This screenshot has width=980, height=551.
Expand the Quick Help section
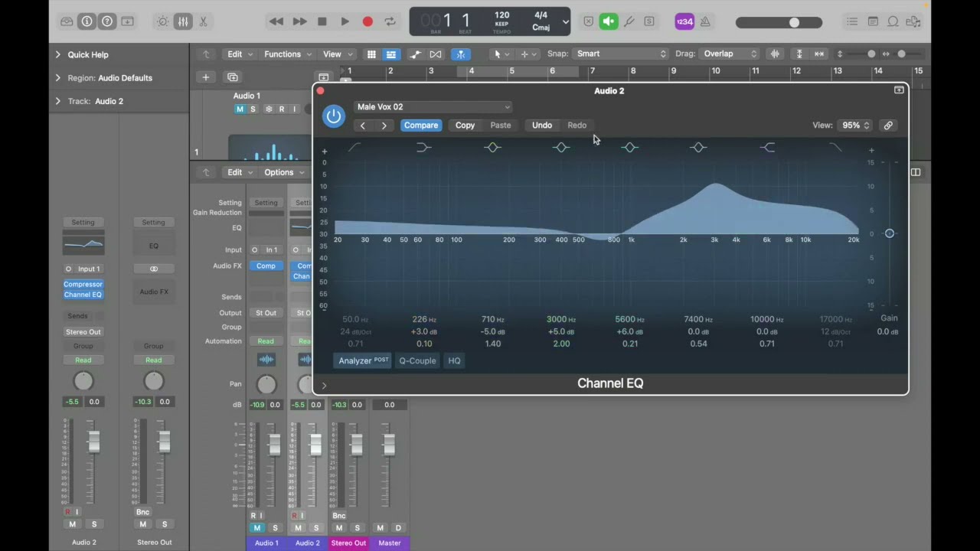[x=57, y=54]
